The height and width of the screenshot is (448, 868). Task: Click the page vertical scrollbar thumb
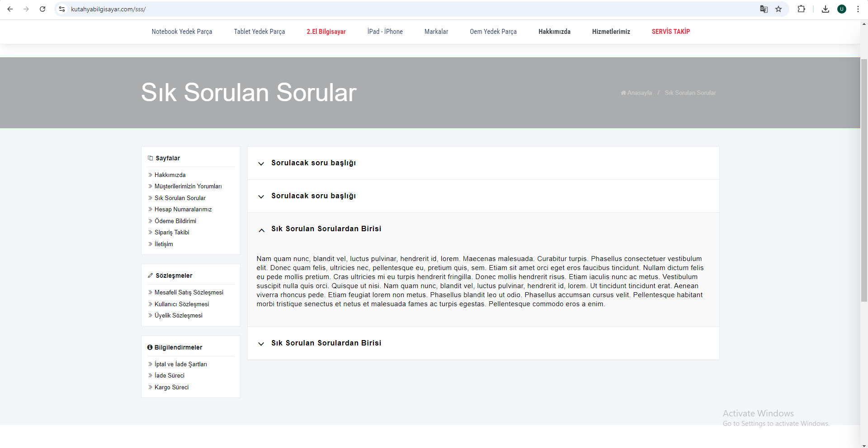point(864,180)
